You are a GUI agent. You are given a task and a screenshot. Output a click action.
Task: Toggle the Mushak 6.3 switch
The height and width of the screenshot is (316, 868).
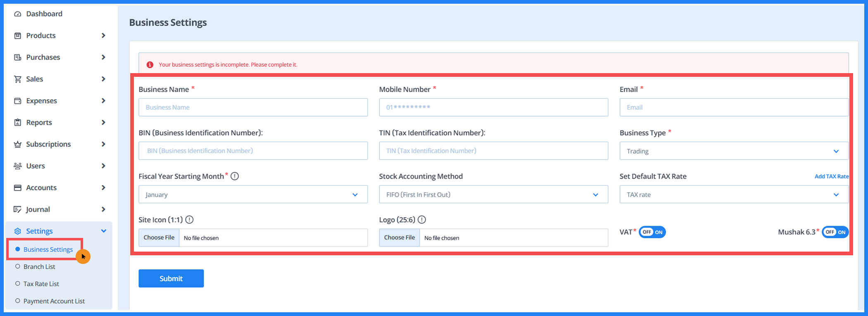[835, 232]
